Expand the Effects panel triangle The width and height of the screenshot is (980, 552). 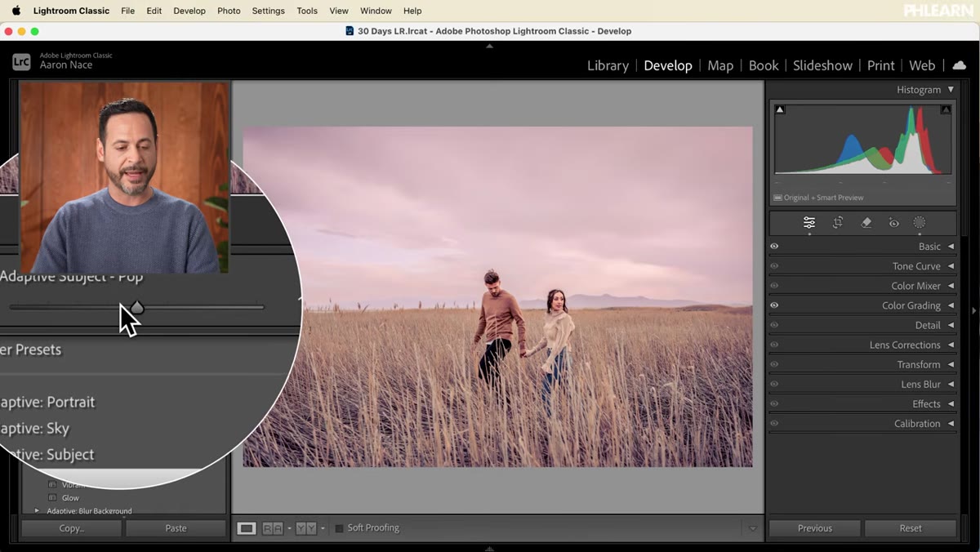[951, 404]
